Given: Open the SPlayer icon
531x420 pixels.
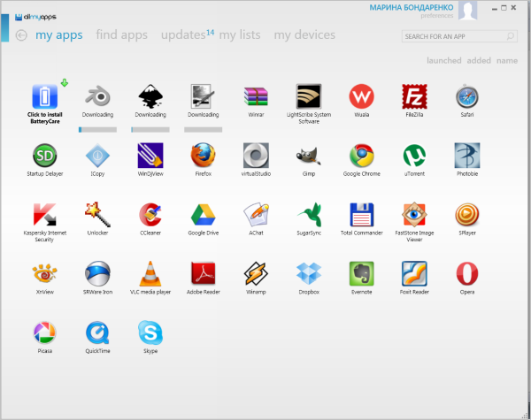Looking at the screenshot, I should click(x=467, y=214).
